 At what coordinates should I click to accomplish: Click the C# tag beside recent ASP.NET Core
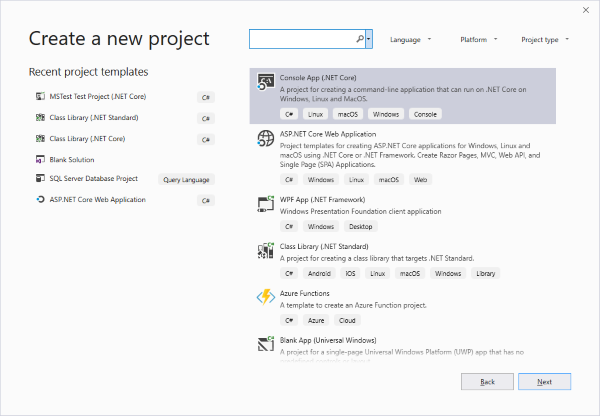pyautogui.click(x=206, y=200)
